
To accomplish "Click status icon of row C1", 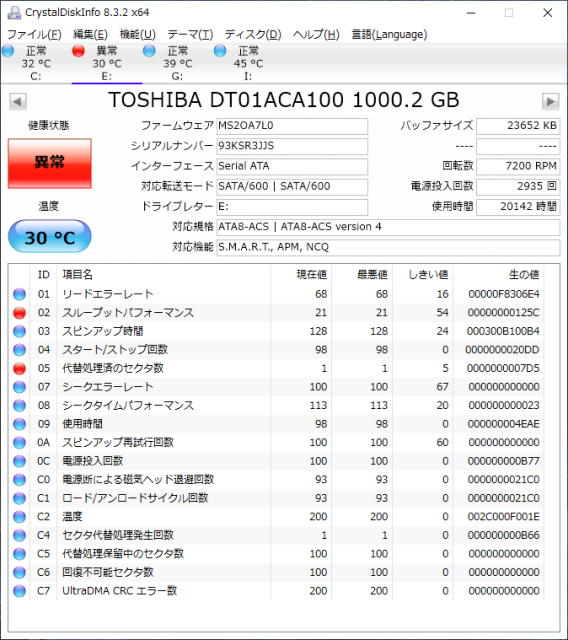I will point(19,498).
